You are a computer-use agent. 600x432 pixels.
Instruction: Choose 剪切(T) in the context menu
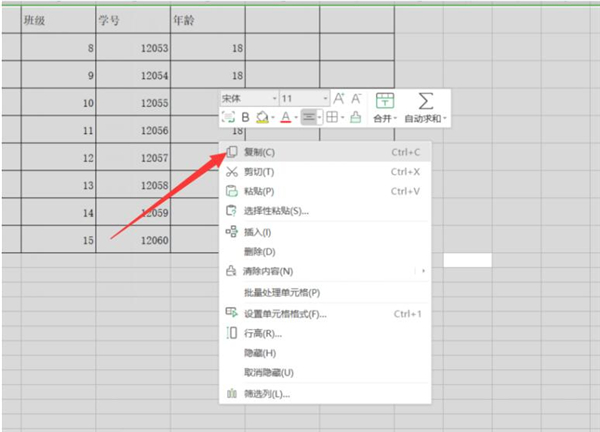click(259, 172)
